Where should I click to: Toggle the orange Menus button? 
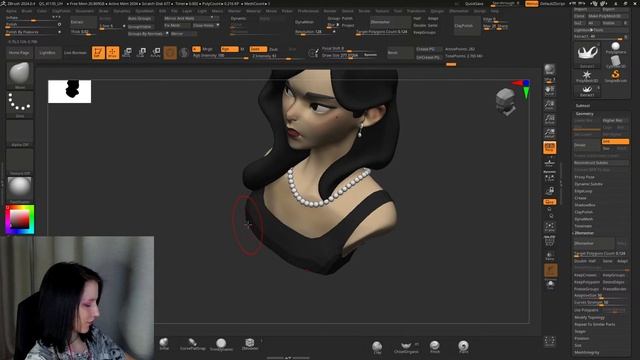(531, 4)
